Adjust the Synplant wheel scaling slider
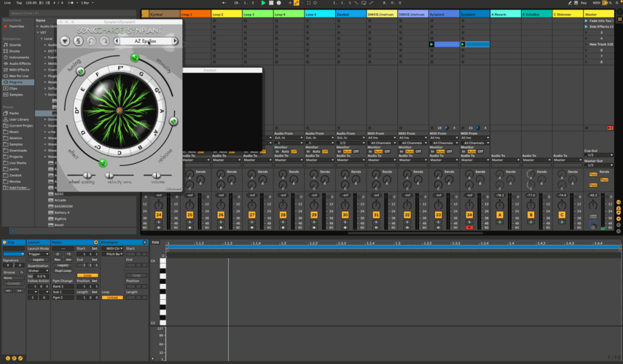The image size is (623, 364). 87,175
